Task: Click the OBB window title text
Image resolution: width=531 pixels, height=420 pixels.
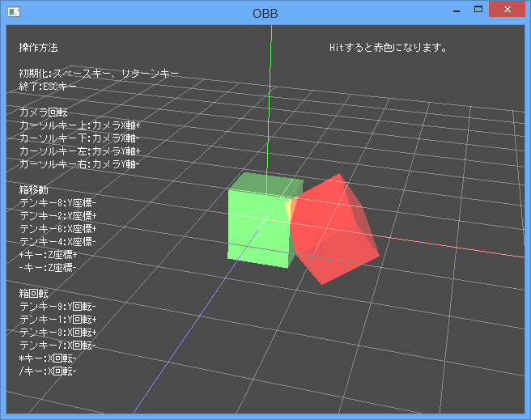Action: pyautogui.click(x=265, y=14)
